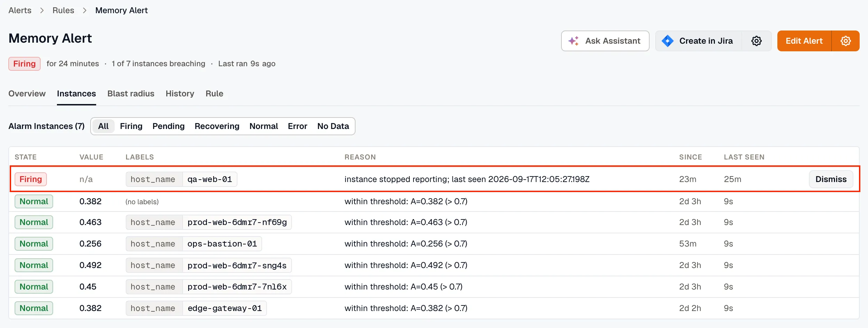Click the value 0.463
The width and height of the screenshot is (868, 328).
tap(91, 222)
